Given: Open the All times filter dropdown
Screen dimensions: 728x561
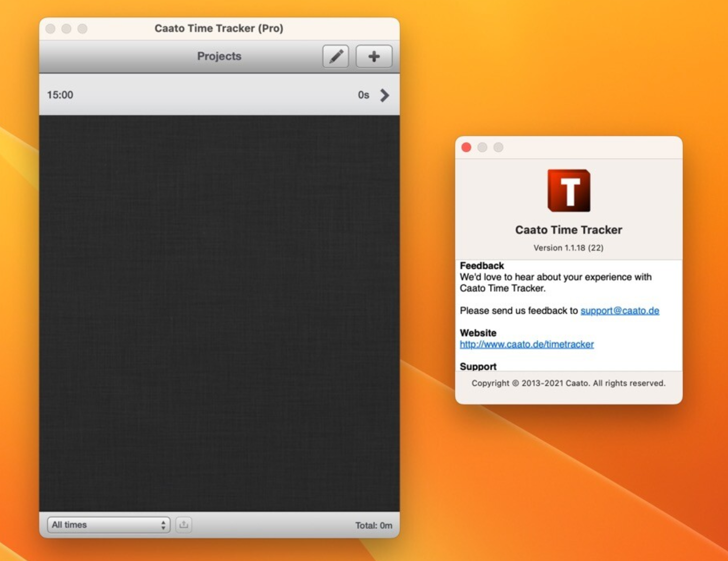Looking at the screenshot, I should pyautogui.click(x=109, y=525).
